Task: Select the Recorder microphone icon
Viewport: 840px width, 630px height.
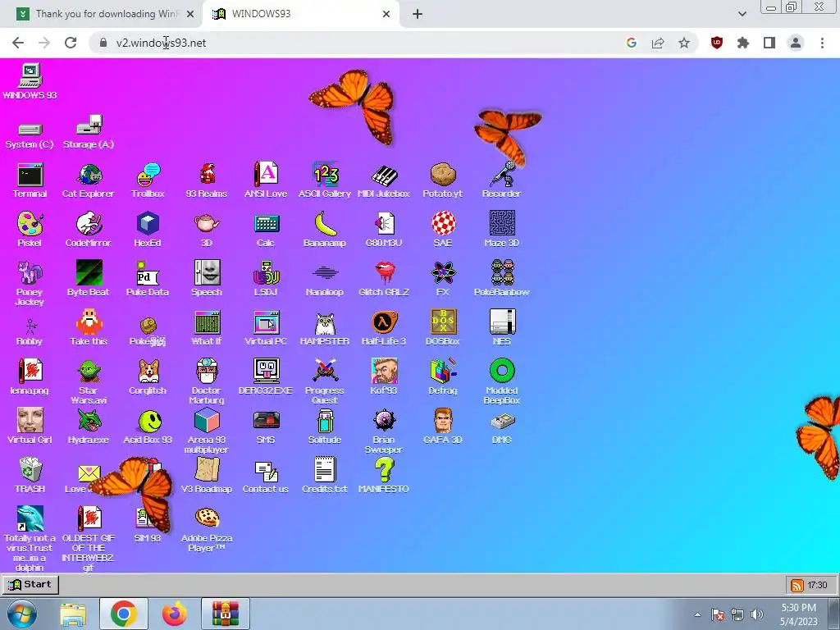Action: click(x=501, y=180)
